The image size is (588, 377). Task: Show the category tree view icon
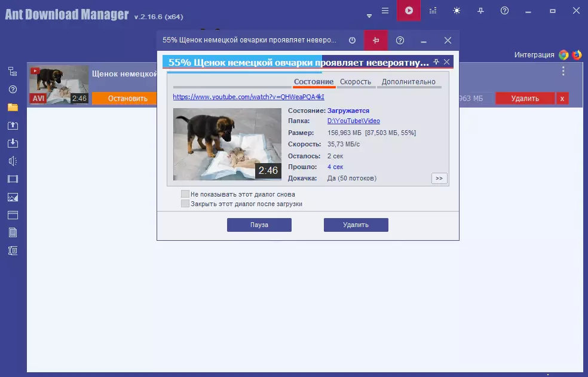(13, 72)
